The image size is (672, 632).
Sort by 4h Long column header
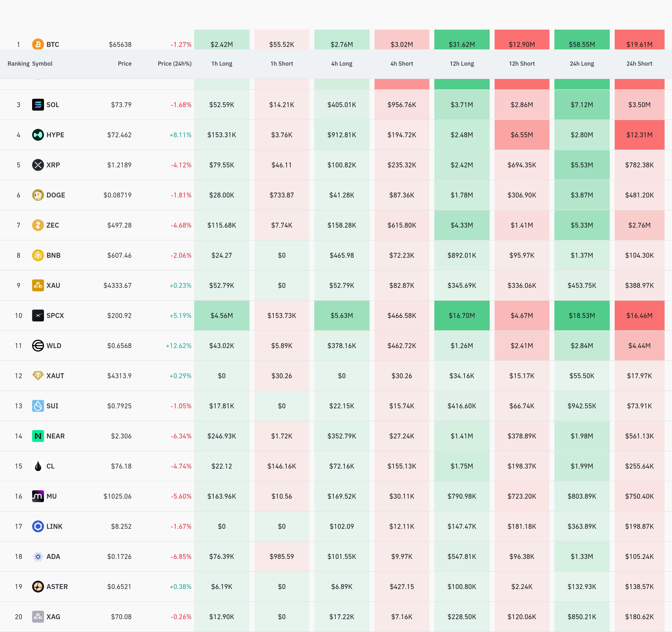coord(342,63)
